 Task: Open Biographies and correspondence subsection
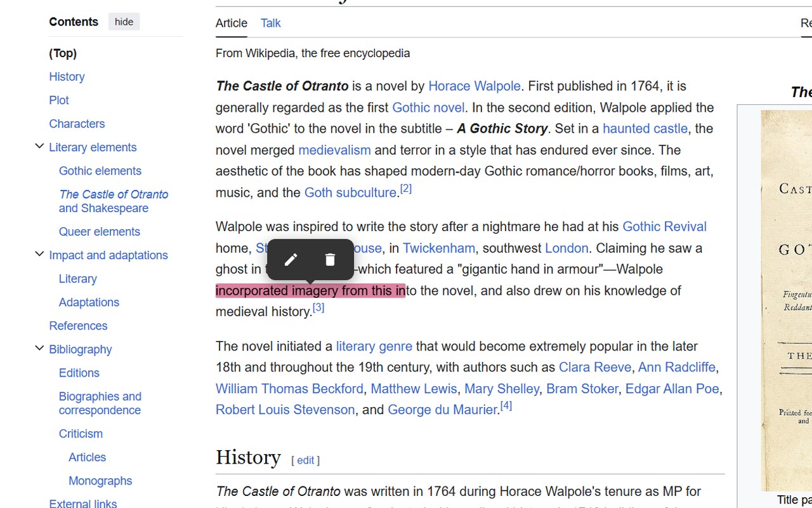100,403
